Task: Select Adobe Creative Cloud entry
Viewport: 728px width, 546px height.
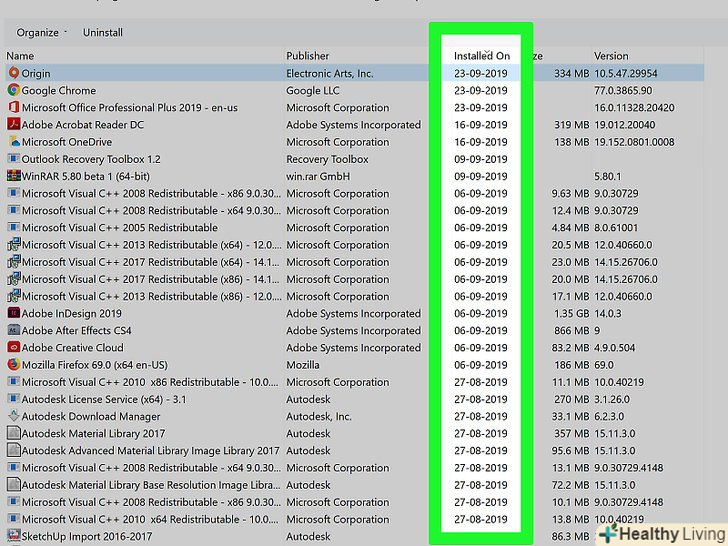Action: pos(72,348)
